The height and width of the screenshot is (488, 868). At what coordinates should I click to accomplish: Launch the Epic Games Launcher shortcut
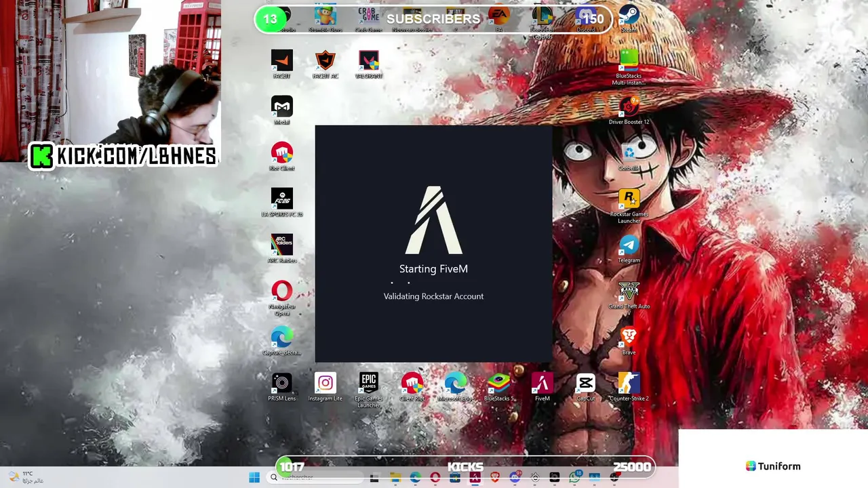coord(369,390)
